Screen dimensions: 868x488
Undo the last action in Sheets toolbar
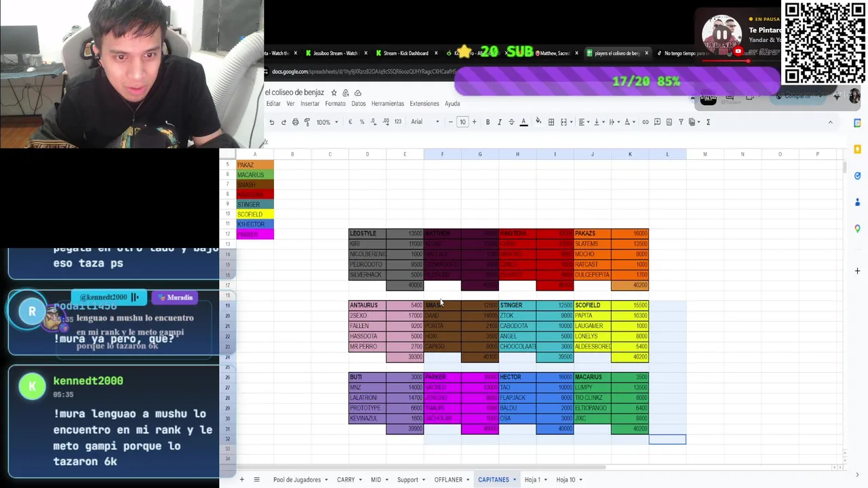coord(271,122)
